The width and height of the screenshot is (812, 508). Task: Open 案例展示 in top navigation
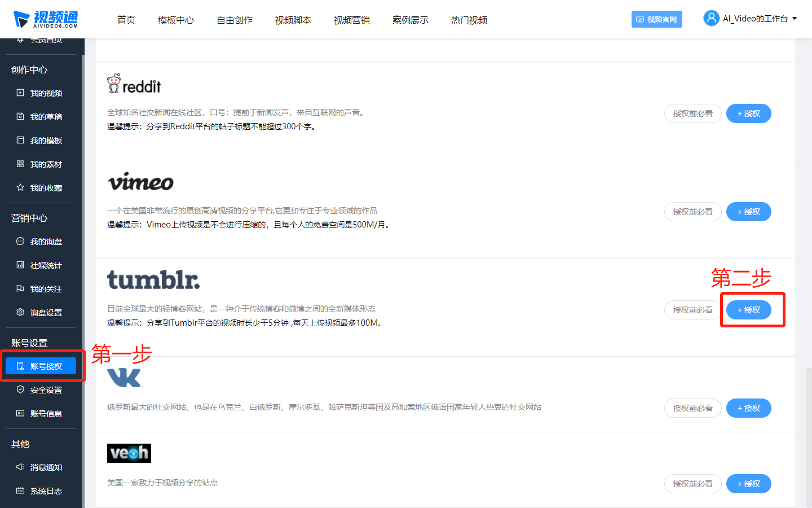pos(411,20)
